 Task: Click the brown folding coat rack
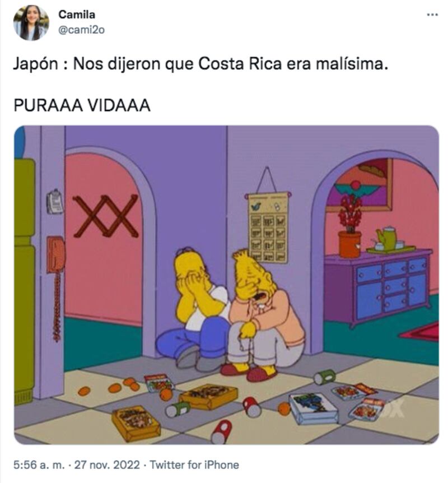105,216
